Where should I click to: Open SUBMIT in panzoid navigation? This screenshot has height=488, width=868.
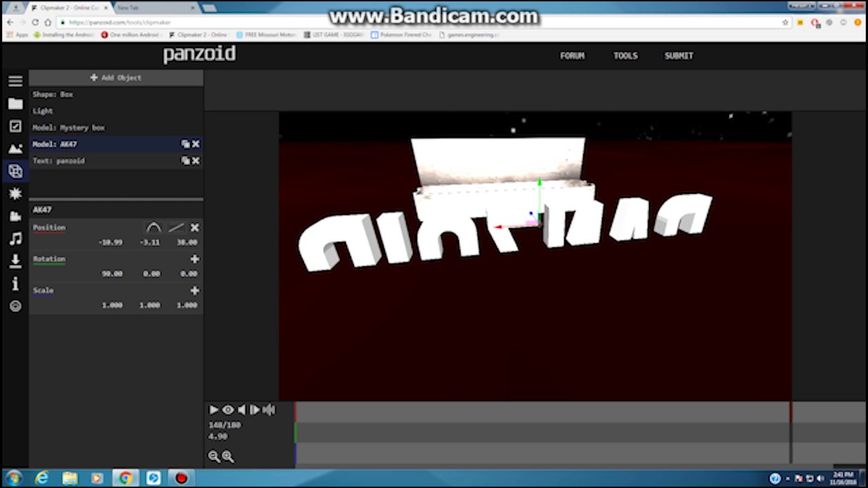[x=679, y=56]
